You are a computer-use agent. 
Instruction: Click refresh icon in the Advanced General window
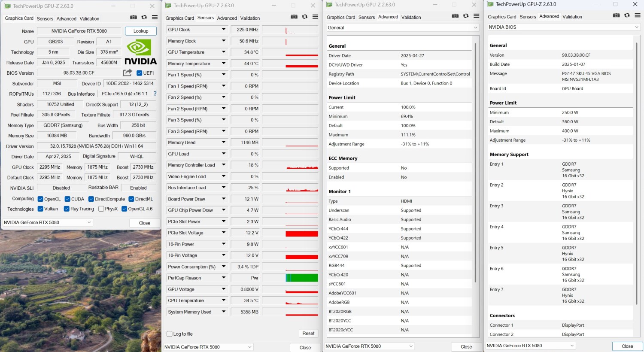tap(465, 16)
